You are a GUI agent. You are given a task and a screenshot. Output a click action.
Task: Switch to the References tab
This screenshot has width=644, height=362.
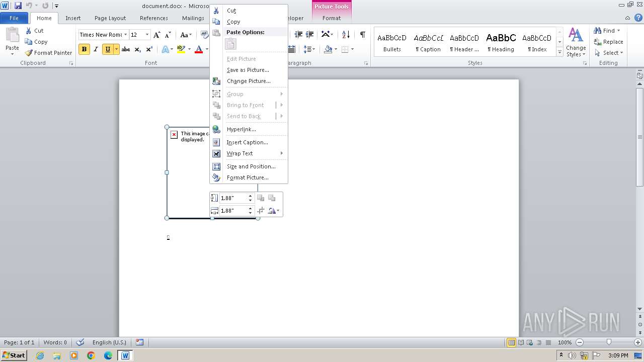tap(154, 18)
